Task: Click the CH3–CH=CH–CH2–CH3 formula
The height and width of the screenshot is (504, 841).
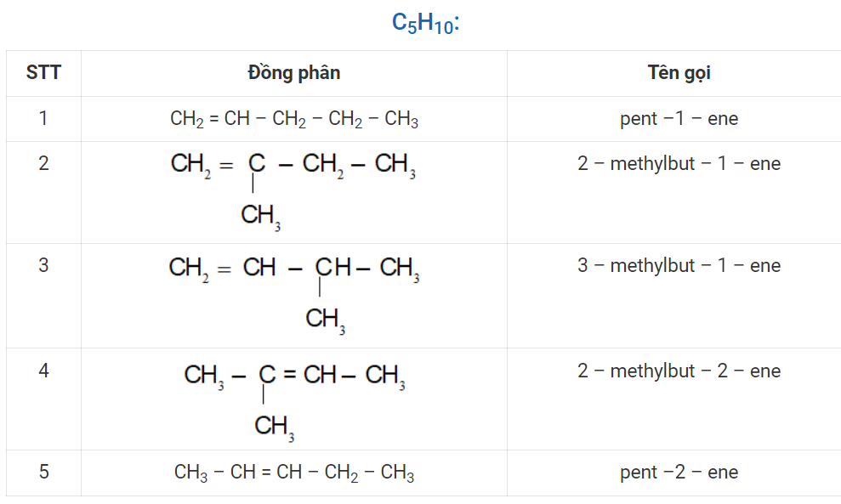Action: pos(294,473)
